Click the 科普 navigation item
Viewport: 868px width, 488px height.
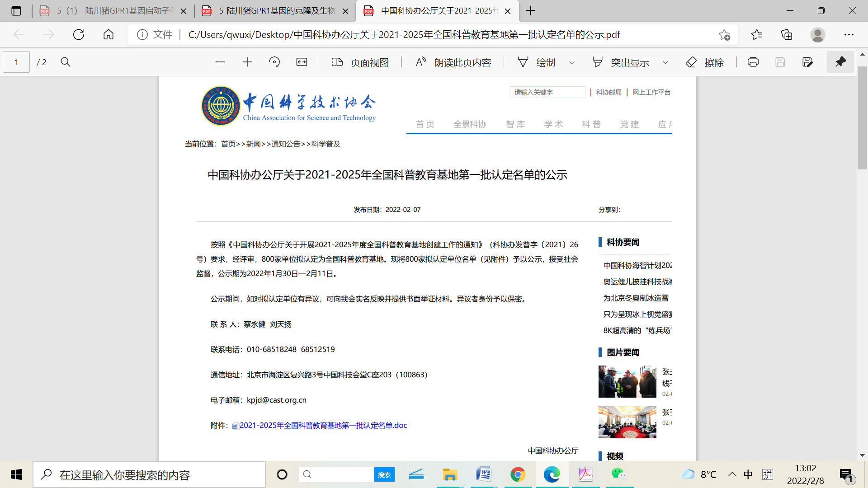coord(591,124)
